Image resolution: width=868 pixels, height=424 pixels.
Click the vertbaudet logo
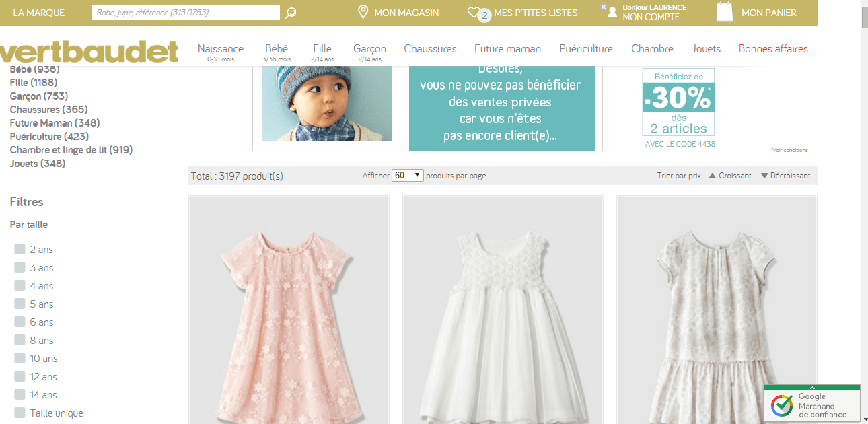pyautogui.click(x=89, y=51)
